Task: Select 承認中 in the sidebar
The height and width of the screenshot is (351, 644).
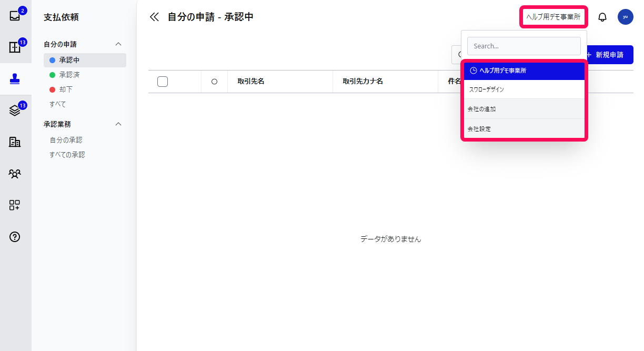Action: click(x=85, y=60)
